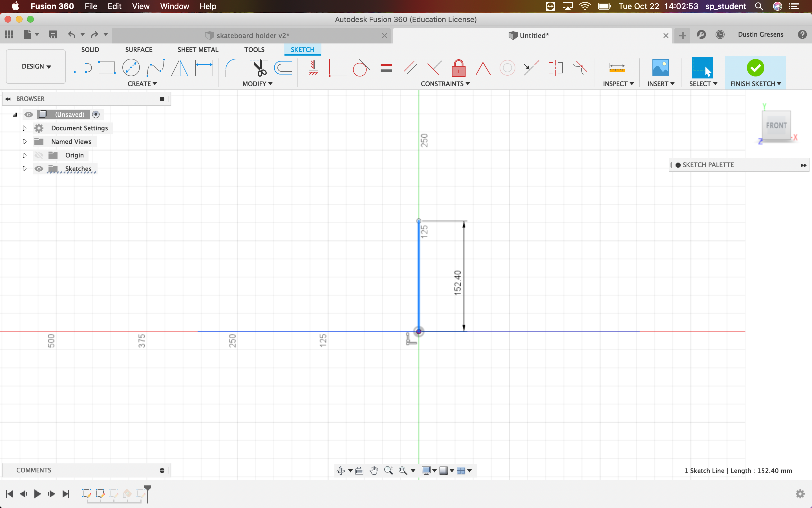Viewport: 812px width, 508px height.
Task: Apply the Perpendicular constraint
Action: 434,67
